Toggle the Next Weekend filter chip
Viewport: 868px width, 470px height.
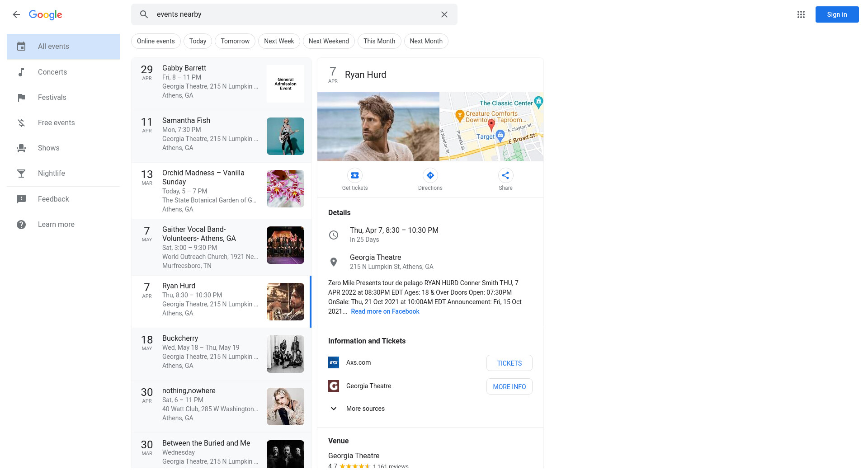tap(329, 41)
